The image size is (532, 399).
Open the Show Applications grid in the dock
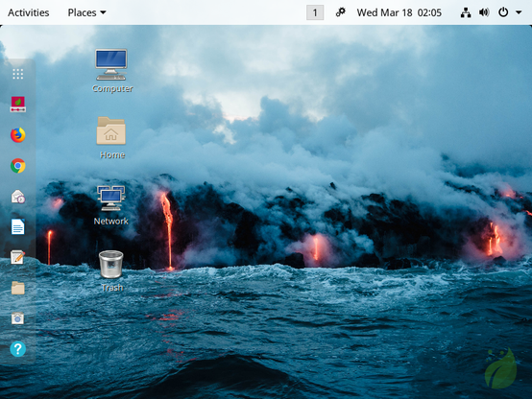pyautogui.click(x=17, y=74)
